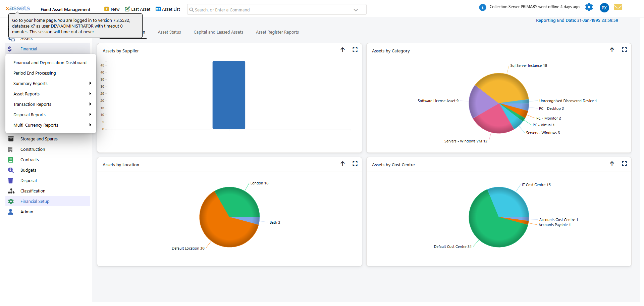Viewport: 644px width, 306px height.
Task: Move Assets by Category panel up
Action: coord(612,50)
